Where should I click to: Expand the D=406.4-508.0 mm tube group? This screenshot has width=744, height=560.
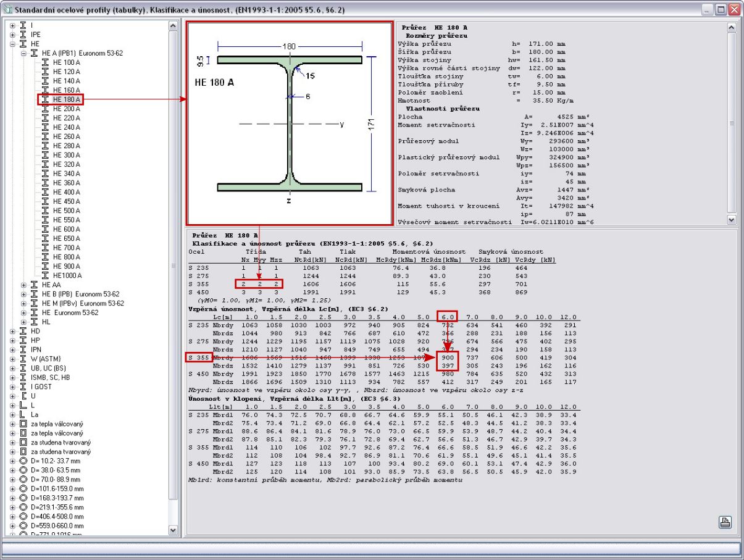(x=13, y=516)
